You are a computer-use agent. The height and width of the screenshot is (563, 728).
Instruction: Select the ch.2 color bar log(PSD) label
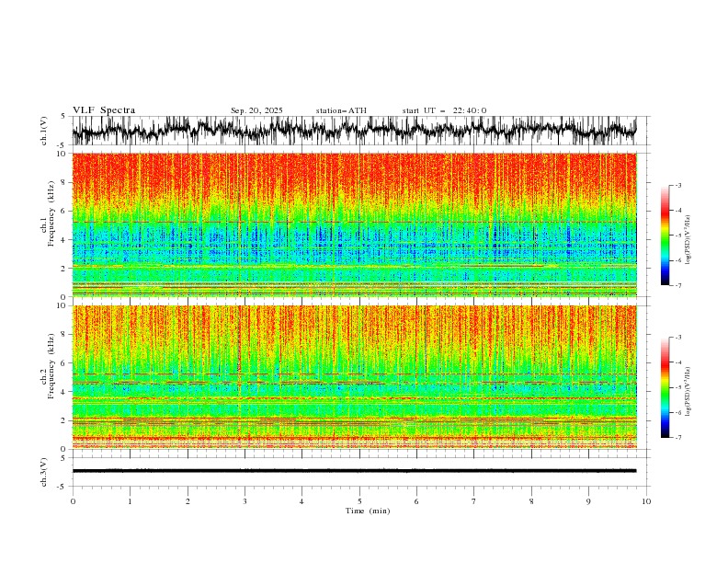688,392
